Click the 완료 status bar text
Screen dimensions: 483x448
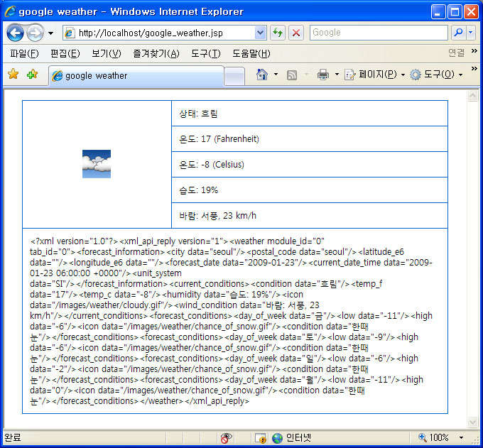[x=13, y=437]
